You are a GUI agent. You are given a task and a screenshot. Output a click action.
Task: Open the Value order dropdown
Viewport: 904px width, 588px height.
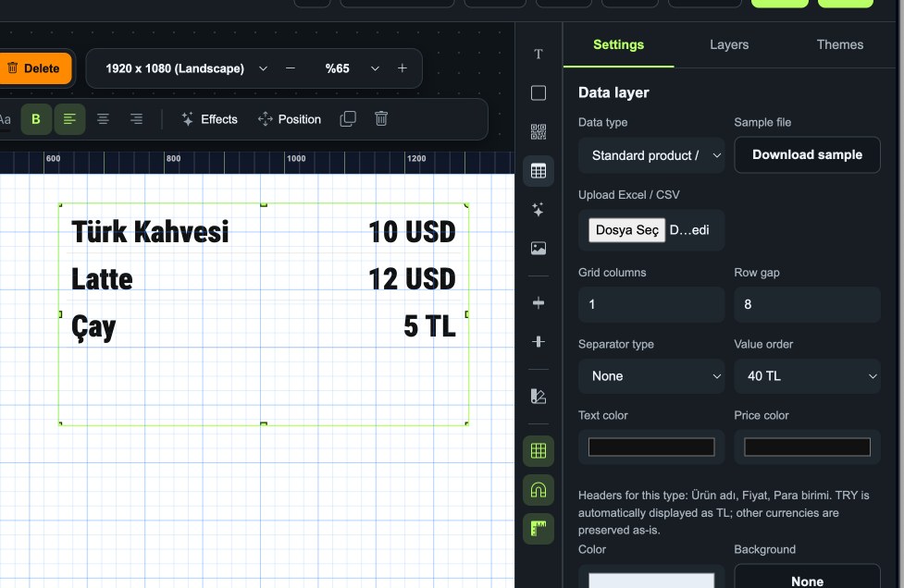[x=807, y=376]
